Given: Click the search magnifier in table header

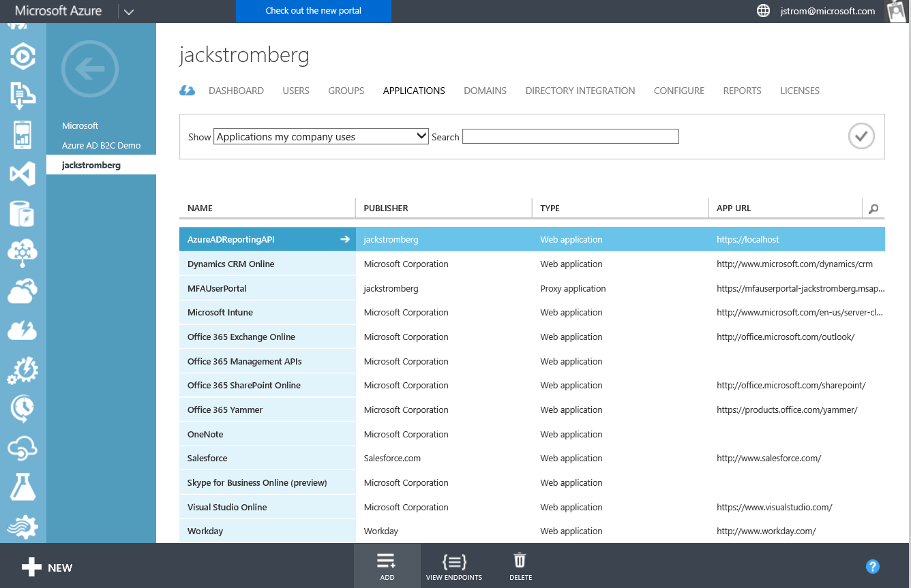Looking at the screenshot, I should point(873,208).
